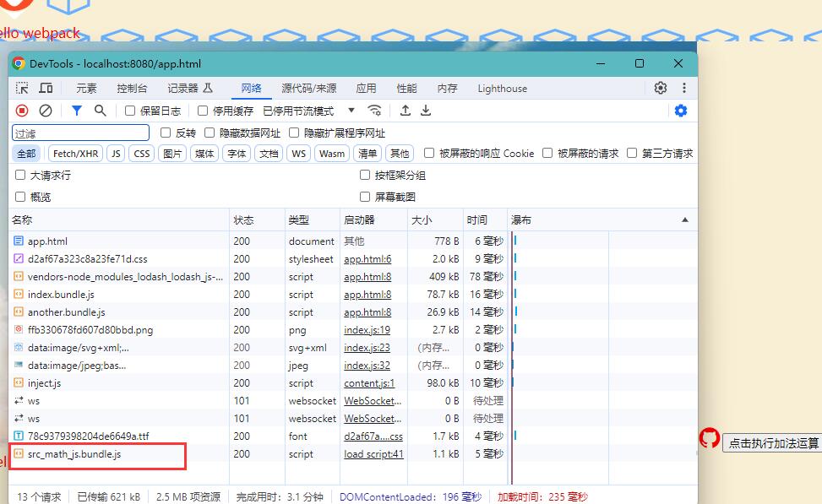The image size is (822, 504).
Task: Toggle the 隐藏数据网址 checkbox
Action: click(x=210, y=133)
